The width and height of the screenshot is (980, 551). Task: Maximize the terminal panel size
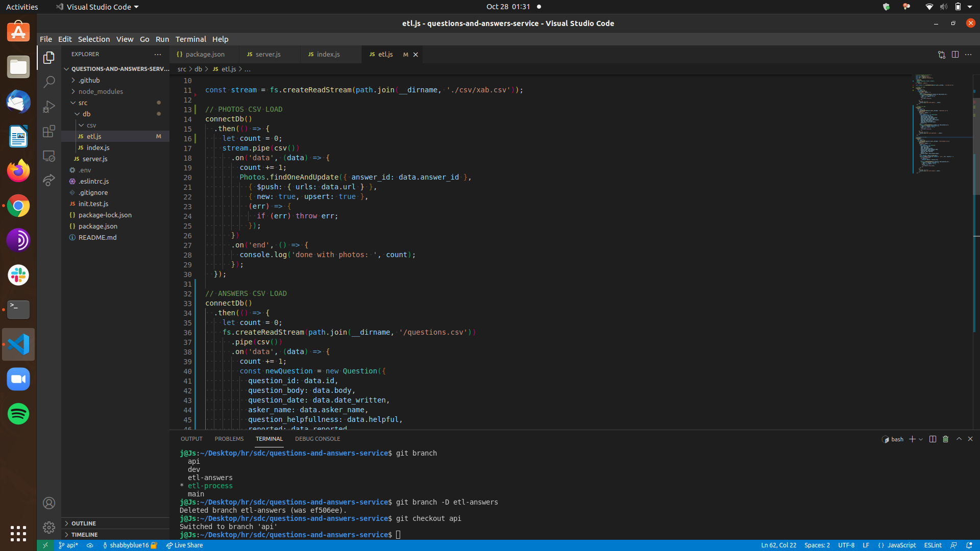coord(959,439)
